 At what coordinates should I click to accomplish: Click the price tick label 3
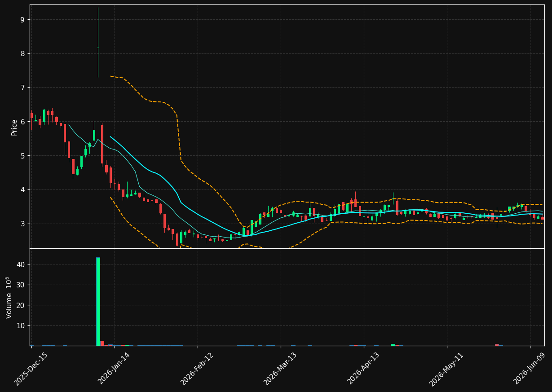tap(22, 224)
